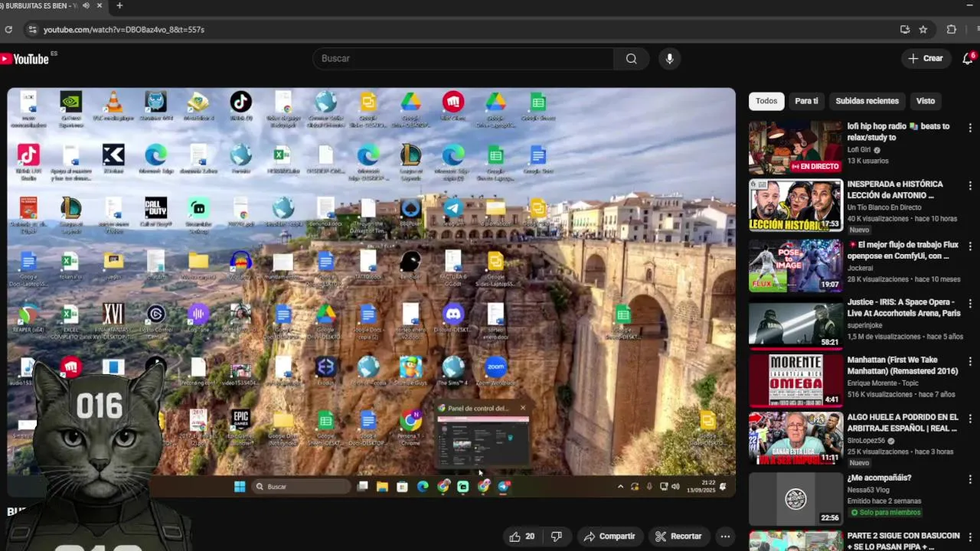980x551 pixels.
Task: View site information icon beside the URL
Action: pyautogui.click(x=31, y=29)
